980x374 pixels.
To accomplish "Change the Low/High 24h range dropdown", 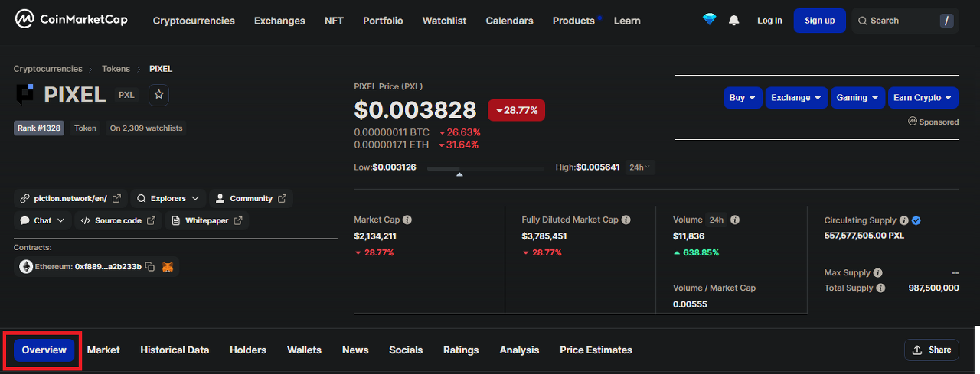I will 640,167.
